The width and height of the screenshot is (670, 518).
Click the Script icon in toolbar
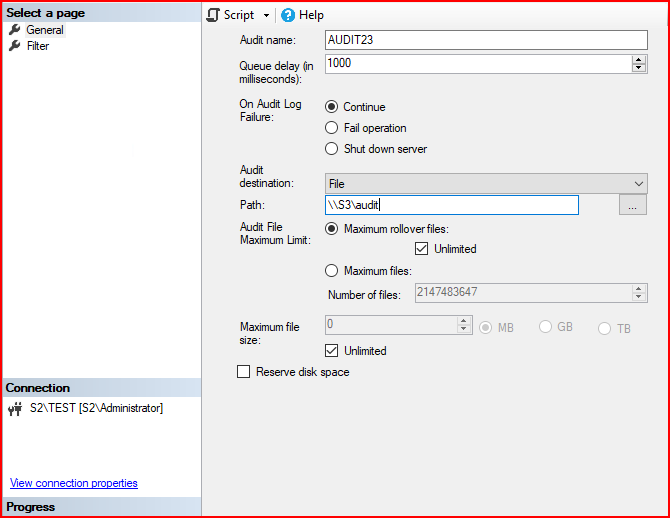[x=213, y=15]
